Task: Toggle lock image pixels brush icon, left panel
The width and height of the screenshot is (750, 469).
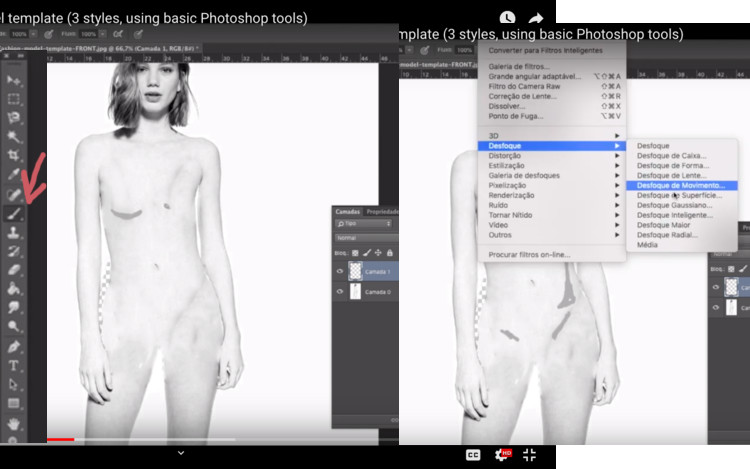Action: click(367, 253)
